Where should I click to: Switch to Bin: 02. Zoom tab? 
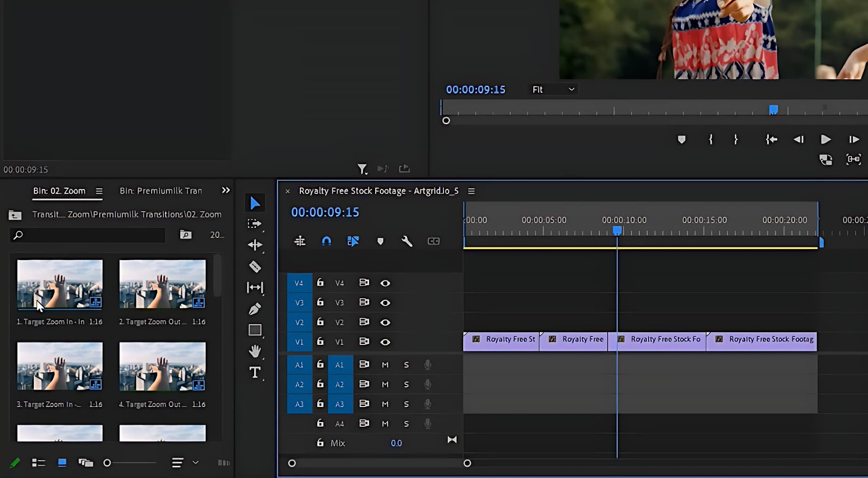click(x=59, y=191)
